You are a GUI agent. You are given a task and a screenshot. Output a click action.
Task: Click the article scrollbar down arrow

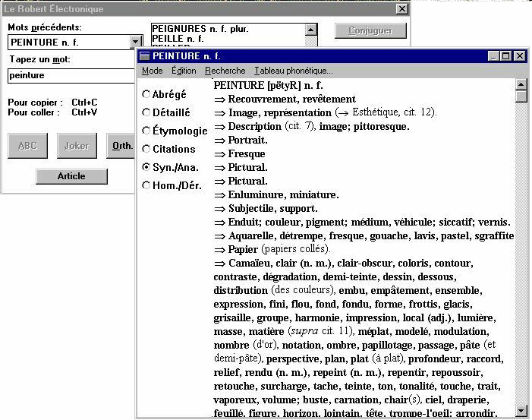pos(521,410)
